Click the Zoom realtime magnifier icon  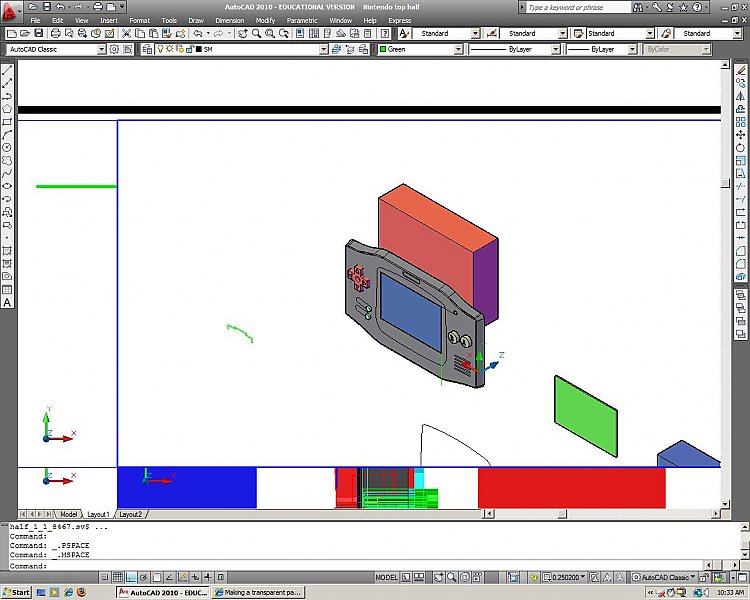pyautogui.click(x=256, y=33)
